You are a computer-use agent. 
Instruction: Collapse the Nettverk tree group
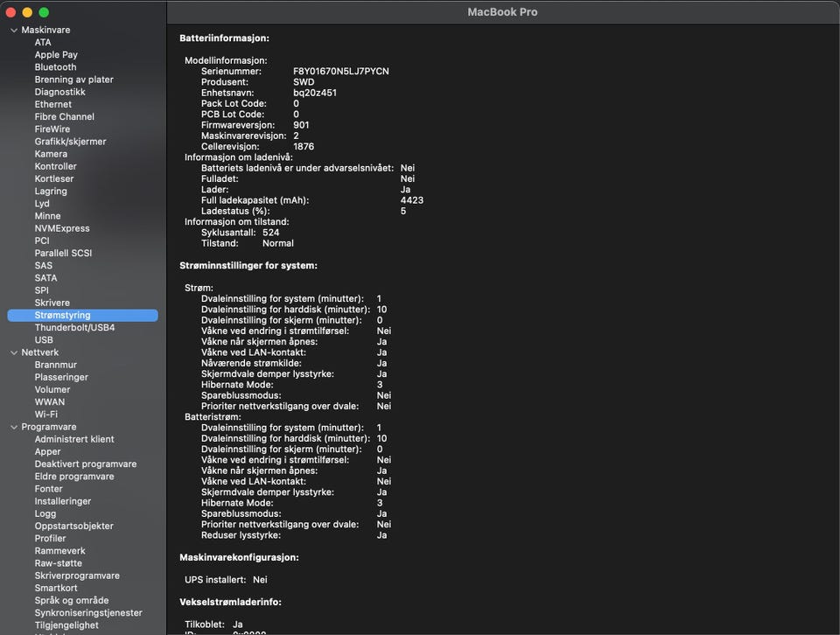[14, 352]
